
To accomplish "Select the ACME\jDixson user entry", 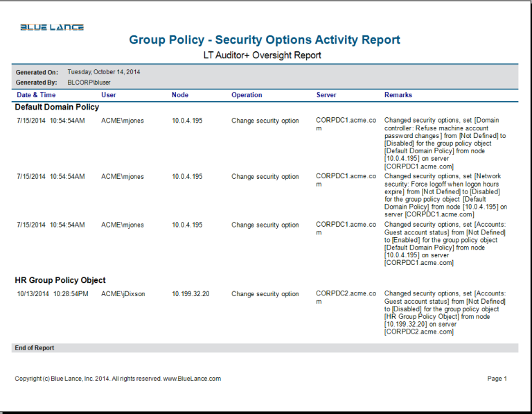I will tap(123, 294).
